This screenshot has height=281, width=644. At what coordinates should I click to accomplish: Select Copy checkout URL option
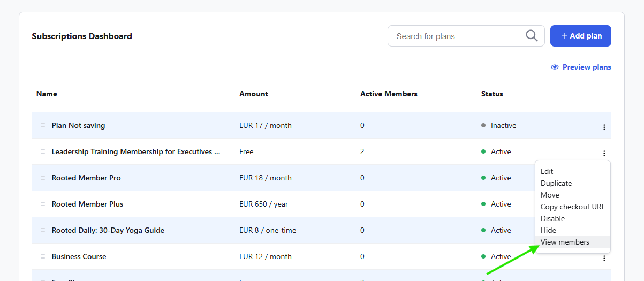(x=572, y=207)
